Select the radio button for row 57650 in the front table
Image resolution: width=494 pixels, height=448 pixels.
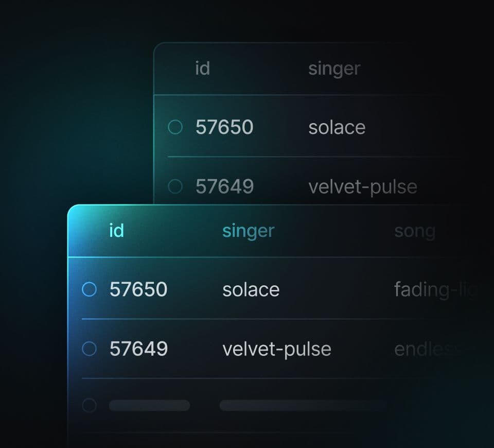[x=89, y=290]
